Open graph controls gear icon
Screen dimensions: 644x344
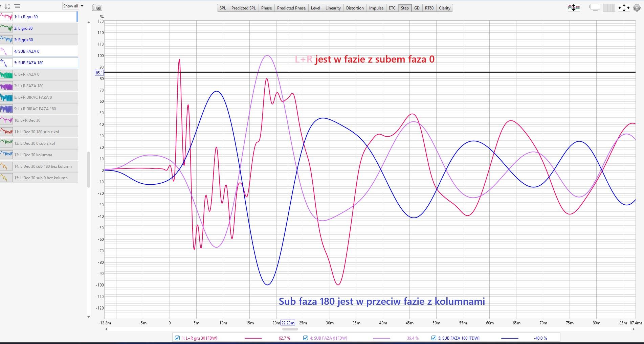click(x=637, y=8)
